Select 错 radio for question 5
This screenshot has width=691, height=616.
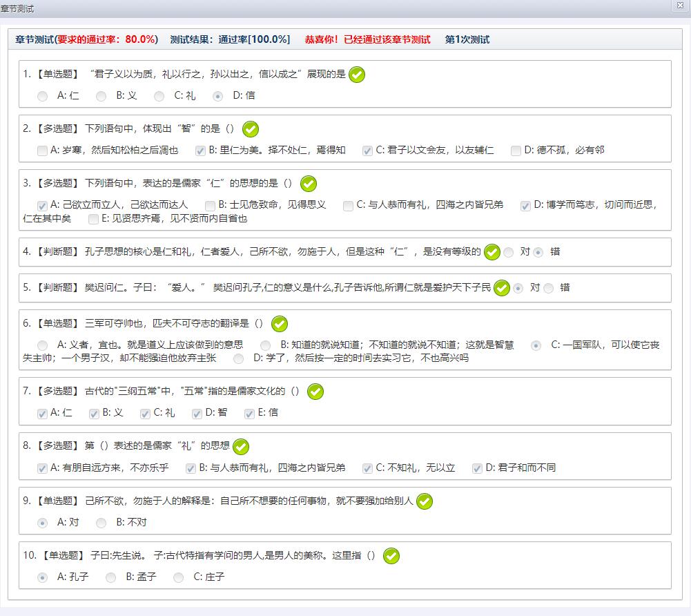tap(549, 288)
